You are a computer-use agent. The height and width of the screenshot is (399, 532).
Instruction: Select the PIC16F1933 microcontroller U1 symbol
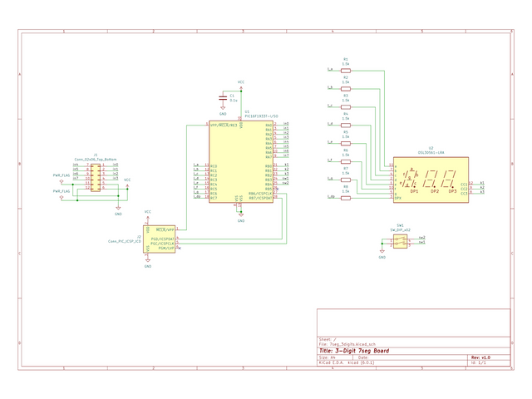[x=241, y=162]
